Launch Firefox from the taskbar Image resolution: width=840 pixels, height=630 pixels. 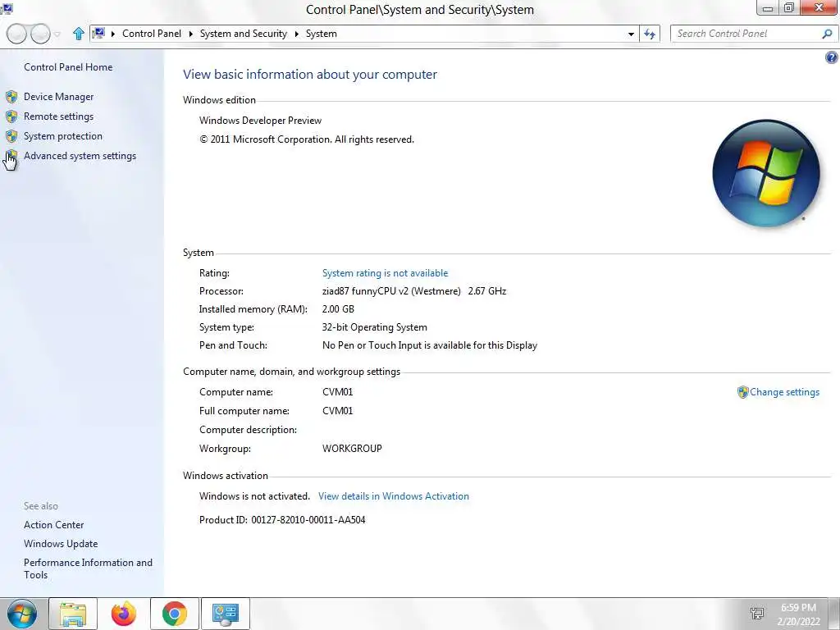124,614
